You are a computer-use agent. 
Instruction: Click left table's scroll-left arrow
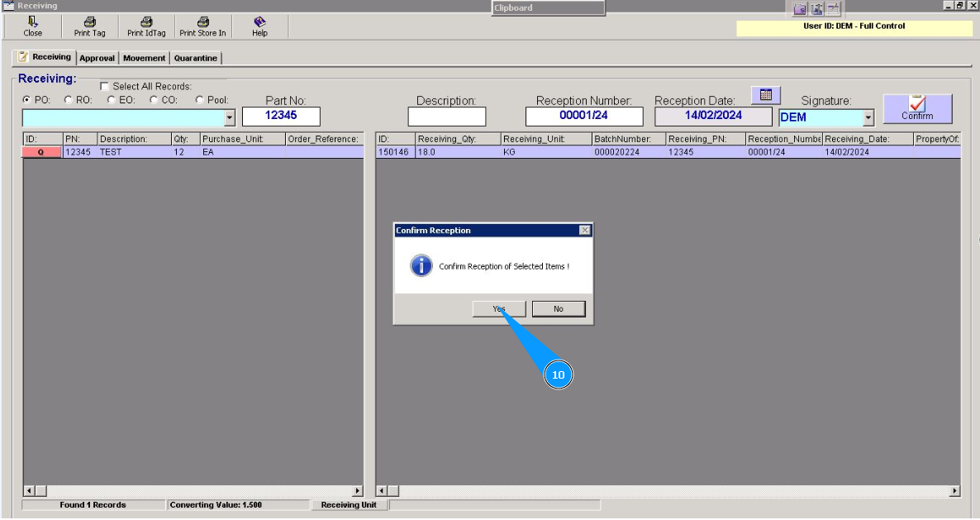[x=29, y=491]
